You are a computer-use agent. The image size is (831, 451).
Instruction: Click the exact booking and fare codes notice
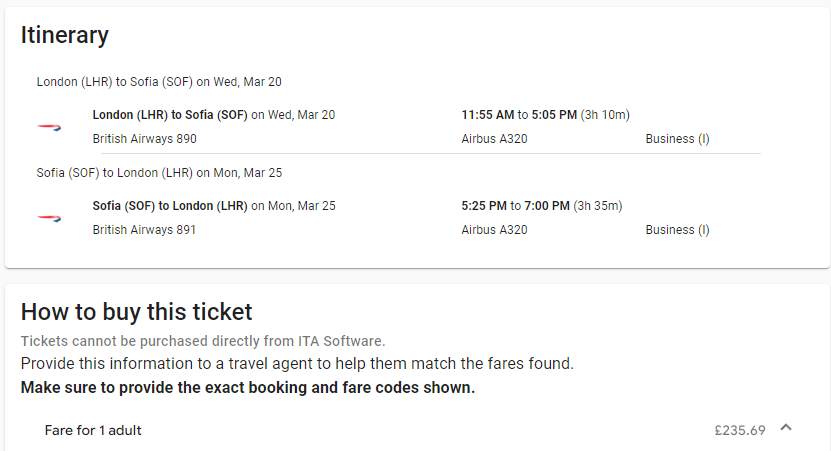tap(247, 388)
